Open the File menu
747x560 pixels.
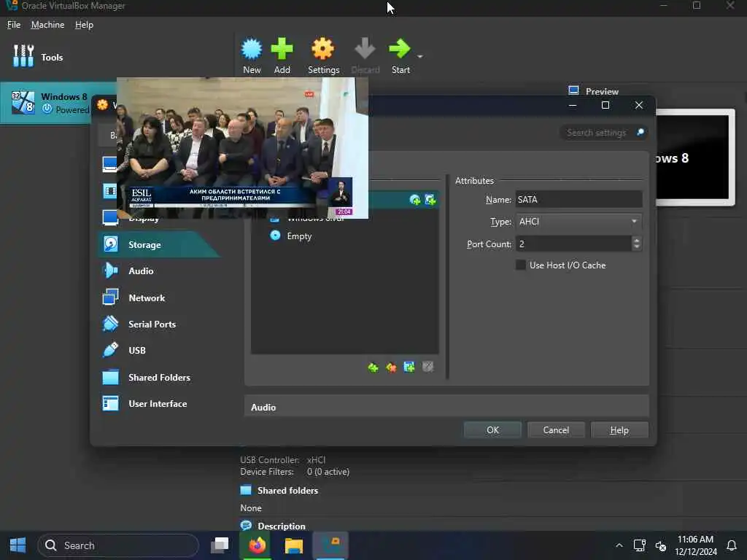coord(14,25)
